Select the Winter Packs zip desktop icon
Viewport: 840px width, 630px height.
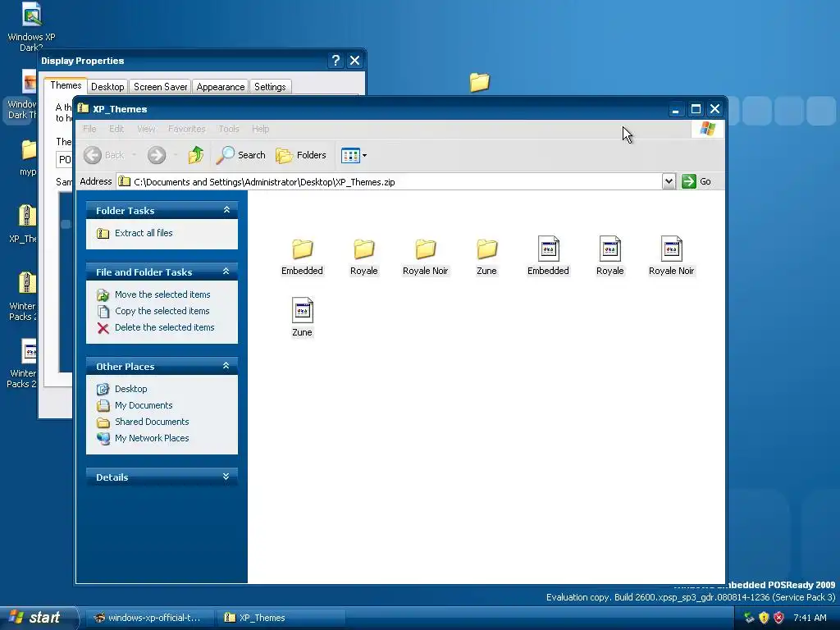point(24,296)
